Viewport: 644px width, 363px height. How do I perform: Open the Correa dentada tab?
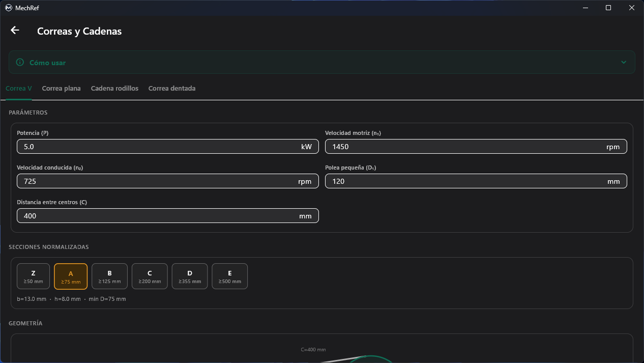pyautogui.click(x=172, y=89)
